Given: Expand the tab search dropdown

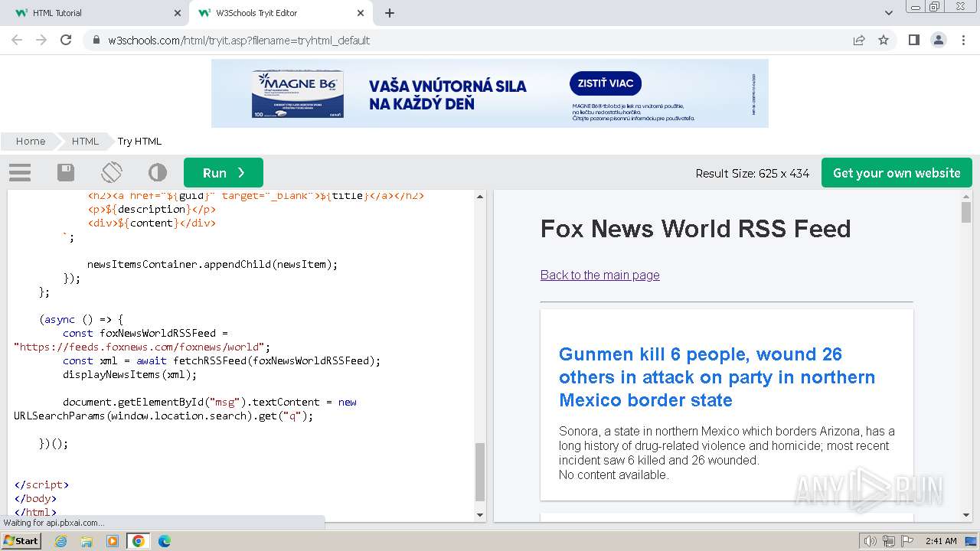Looking at the screenshot, I should tap(889, 13).
